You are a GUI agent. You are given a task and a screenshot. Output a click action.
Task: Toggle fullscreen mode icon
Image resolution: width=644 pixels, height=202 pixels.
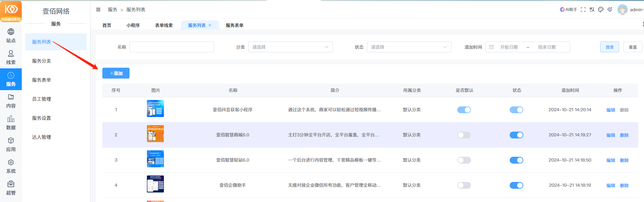[583, 10]
